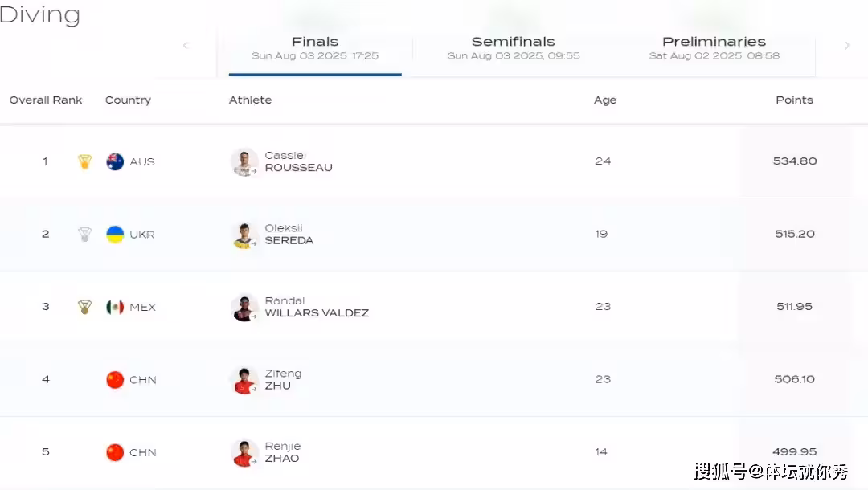Click the Ukraine flag icon

coord(115,235)
